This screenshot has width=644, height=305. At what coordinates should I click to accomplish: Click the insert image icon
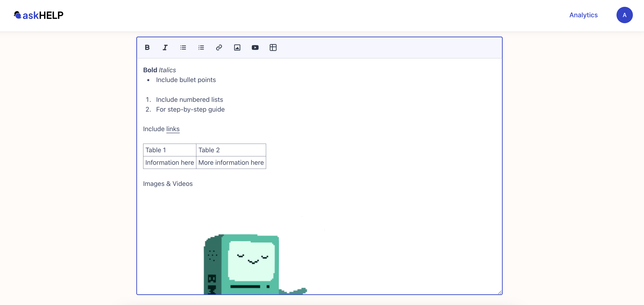click(x=237, y=47)
